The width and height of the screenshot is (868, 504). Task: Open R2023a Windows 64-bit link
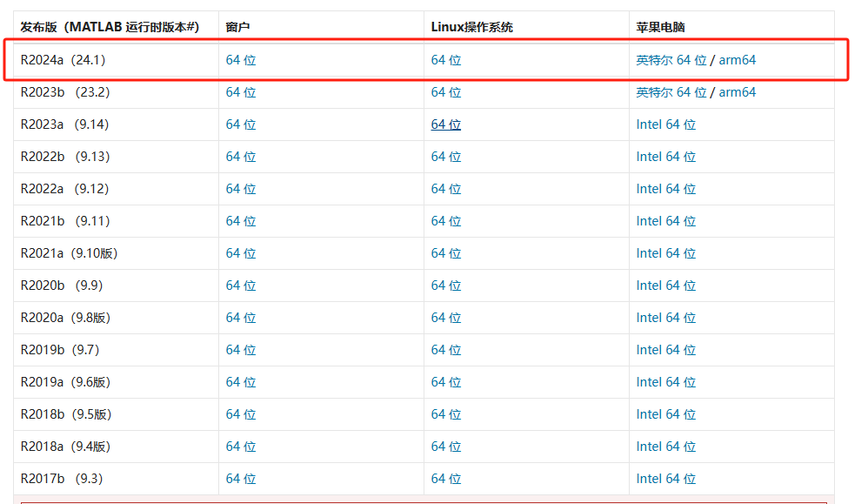[x=241, y=124]
